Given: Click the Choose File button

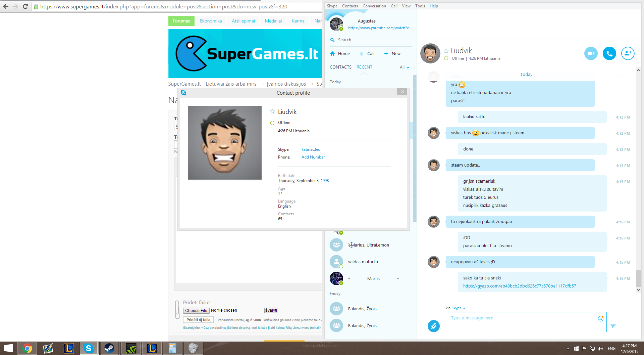Looking at the screenshot, I should point(196,311).
